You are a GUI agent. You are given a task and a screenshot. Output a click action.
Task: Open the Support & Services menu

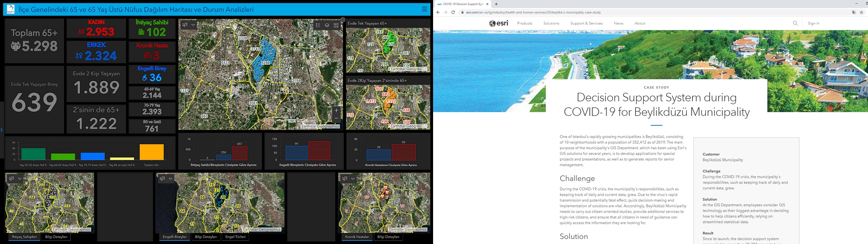[x=586, y=23]
